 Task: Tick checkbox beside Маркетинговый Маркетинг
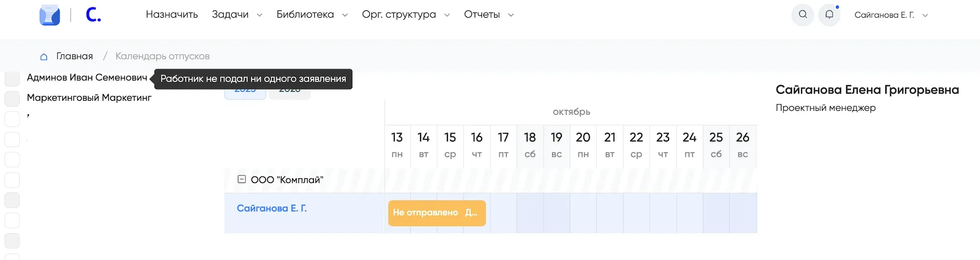pos(12,98)
